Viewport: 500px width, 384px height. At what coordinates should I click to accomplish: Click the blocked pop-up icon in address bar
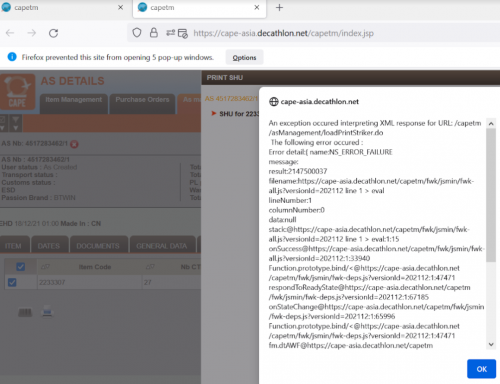tap(183, 33)
